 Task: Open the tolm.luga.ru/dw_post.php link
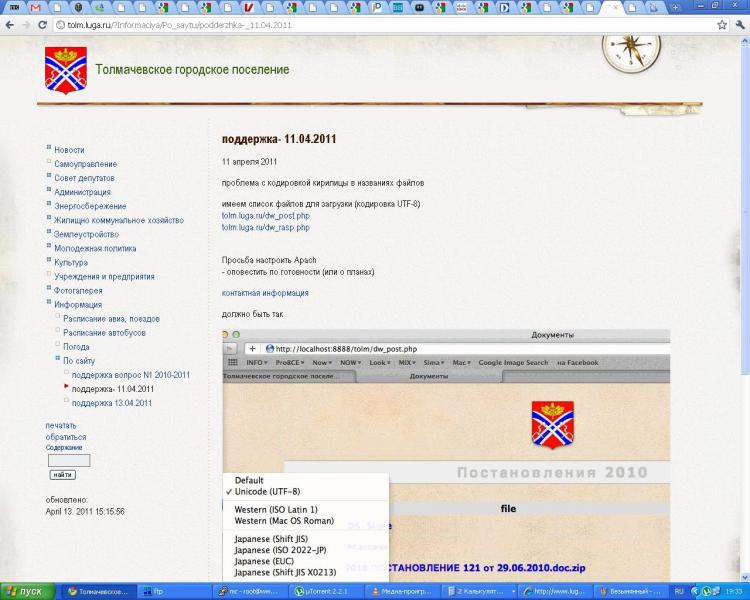coord(265,216)
